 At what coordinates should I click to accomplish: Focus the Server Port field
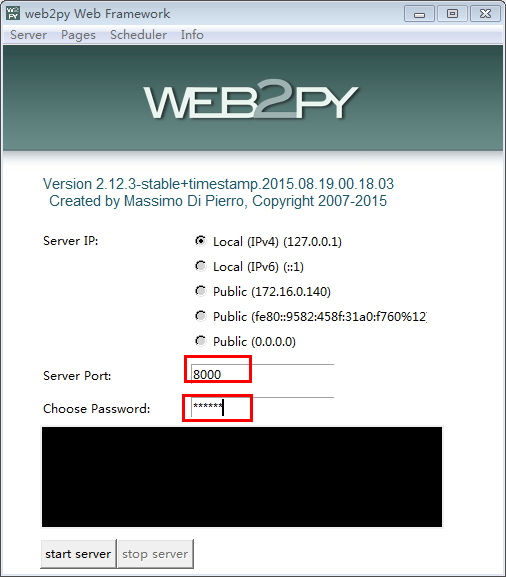(x=262, y=374)
